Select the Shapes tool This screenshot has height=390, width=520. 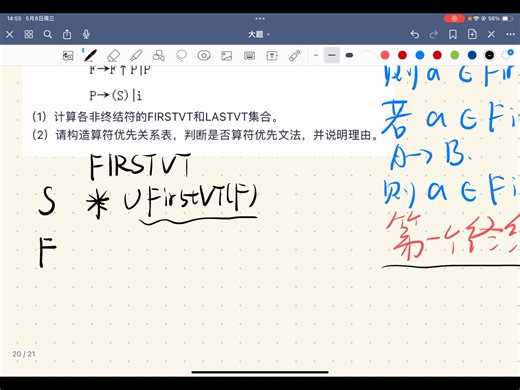click(159, 56)
